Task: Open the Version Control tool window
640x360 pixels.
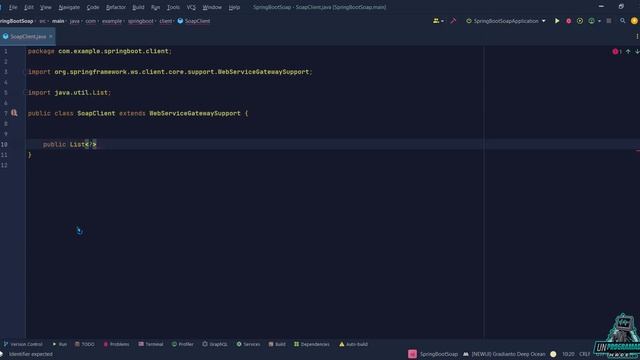Action: coord(23,344)
